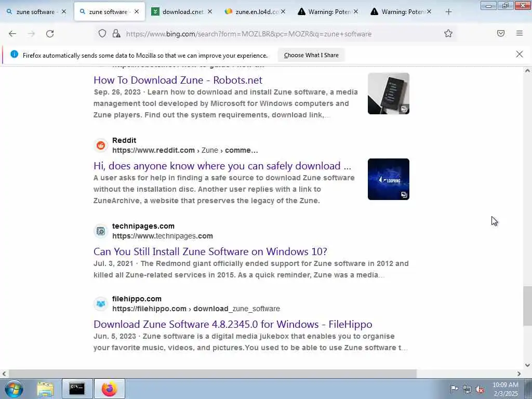Click the Reddit result thumbnail image
The height and width of the screenshot is (399, 532).
[x=389, y=179]
